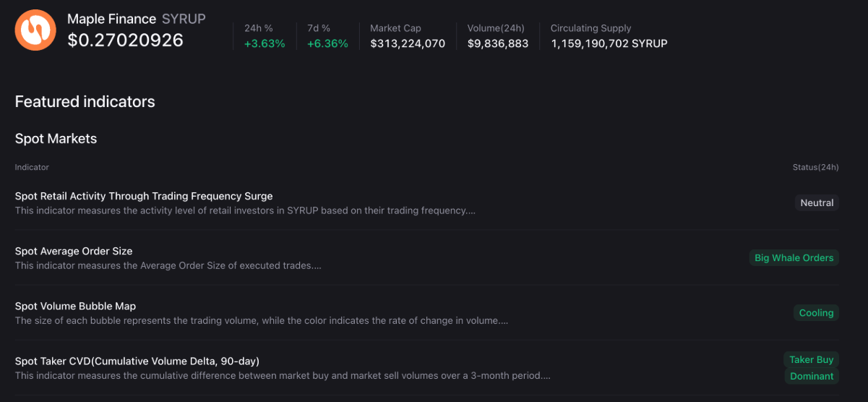Click the Taker Buy Dominant status badge
The width and height of the screenshot is (868, 402).
click(x=811, y=367)
